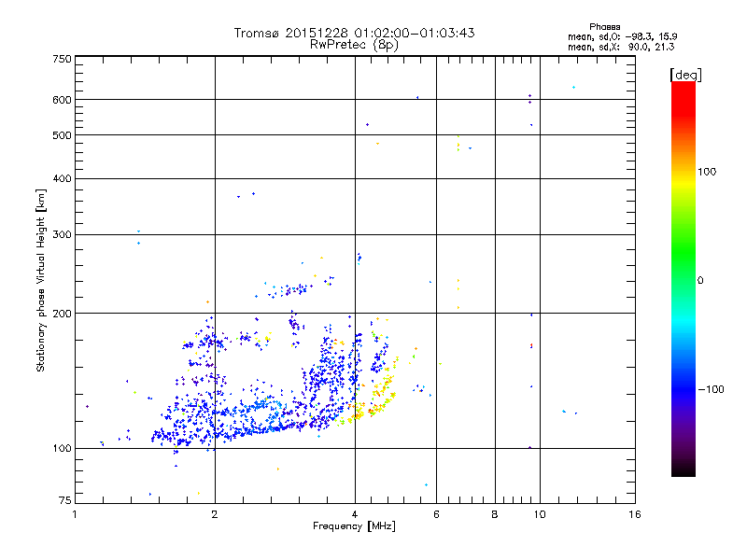Pick the black bottom of the colorbar
The height and width of the screenshot is (560, 747).
(684, 469)
